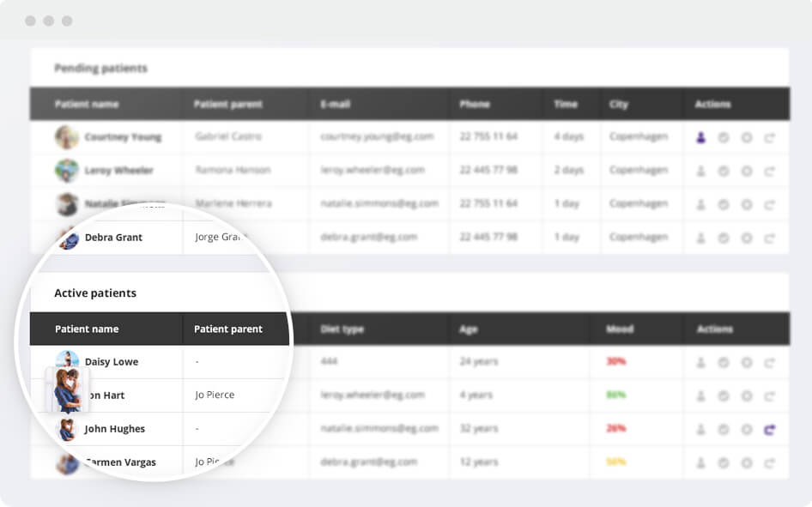Open Debra Grant's patient record
The height and width of the screenshot is (507, 812).
click(113, 238)
